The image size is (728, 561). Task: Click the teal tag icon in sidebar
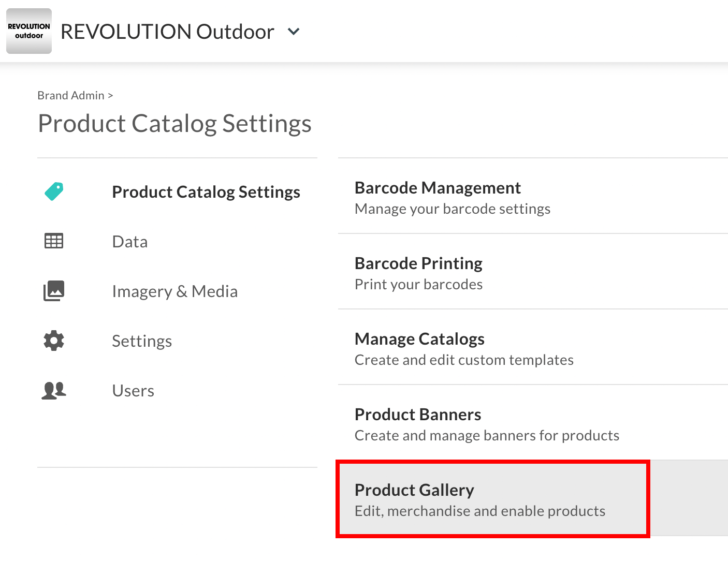coord(54,191)
